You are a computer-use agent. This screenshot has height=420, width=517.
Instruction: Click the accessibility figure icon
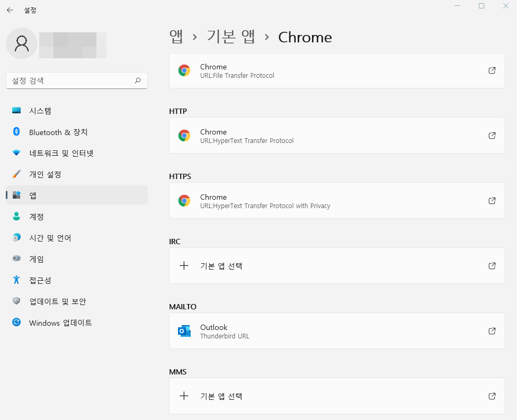16,280
